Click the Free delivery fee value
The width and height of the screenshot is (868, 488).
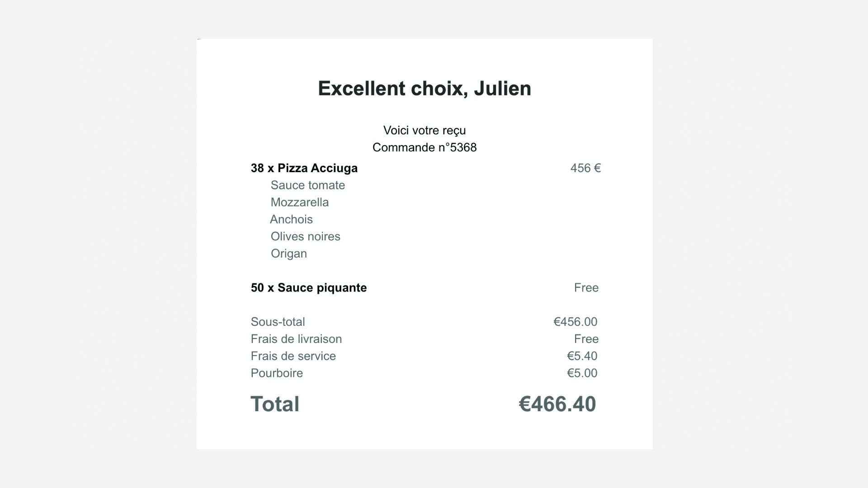(586, 339)
